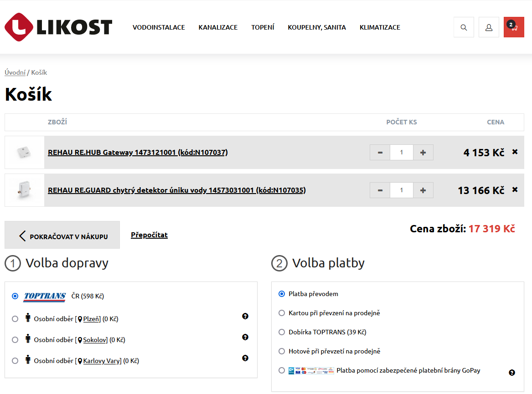Open Karlovy Vary pickup location link
The height and width of the screenshot is (394, 532).
[102, 361]
